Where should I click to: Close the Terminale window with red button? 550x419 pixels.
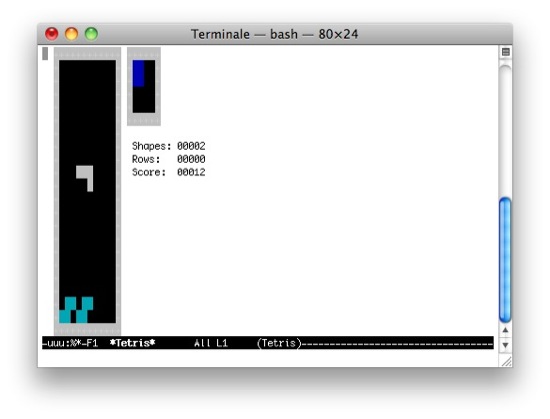click(x=52, y=34)
